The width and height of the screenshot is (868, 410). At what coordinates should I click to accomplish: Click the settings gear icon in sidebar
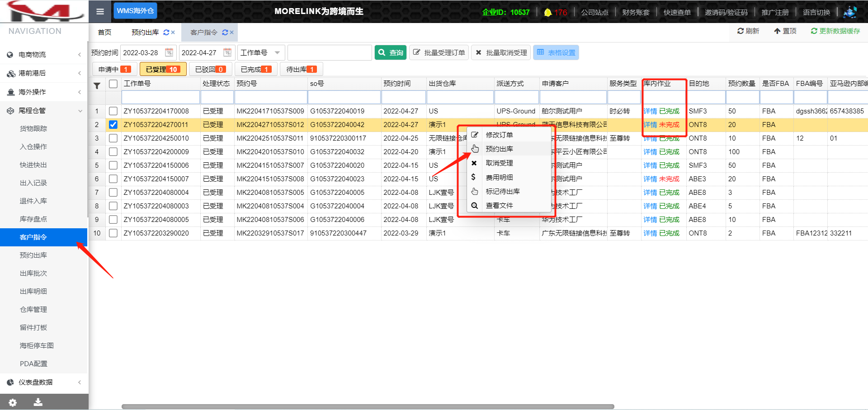(x=13, y=402)
